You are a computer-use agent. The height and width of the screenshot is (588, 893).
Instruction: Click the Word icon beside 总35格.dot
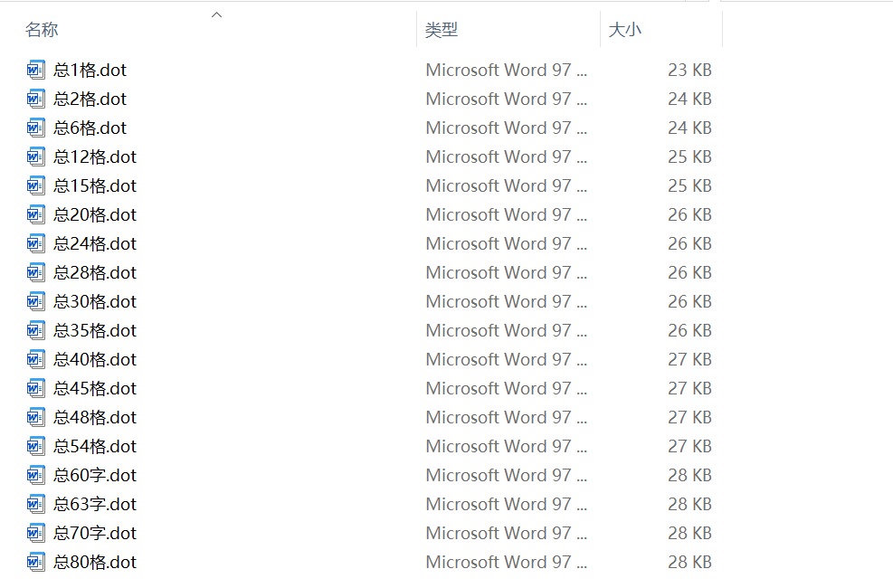35,331
